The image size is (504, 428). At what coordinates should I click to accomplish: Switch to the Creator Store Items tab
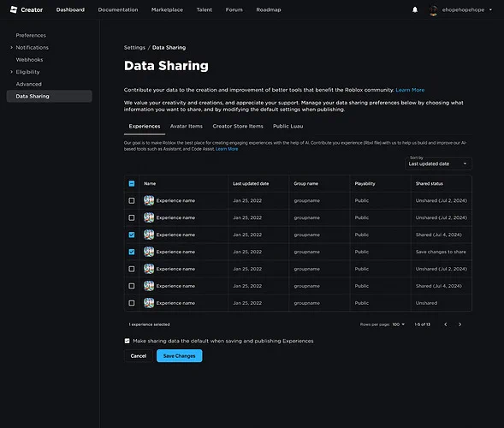pyautogui.click(x=238, y=126)
